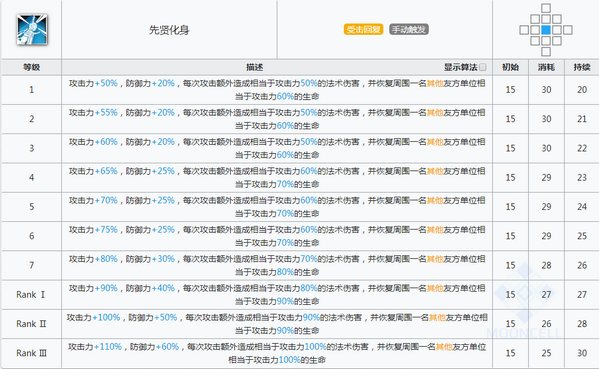Click the 描述 column header
This screenshot has width=599, height=369.
pyautogui.click(x=254, y=67)
